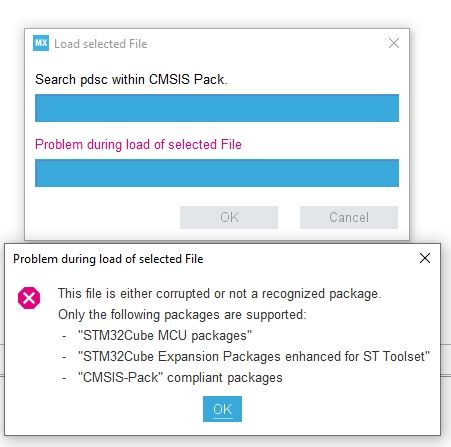Image resolution: width=451 pixels, height=447 pixels.
Task: Close the Load selected File dialog
Action: (394, 43)
